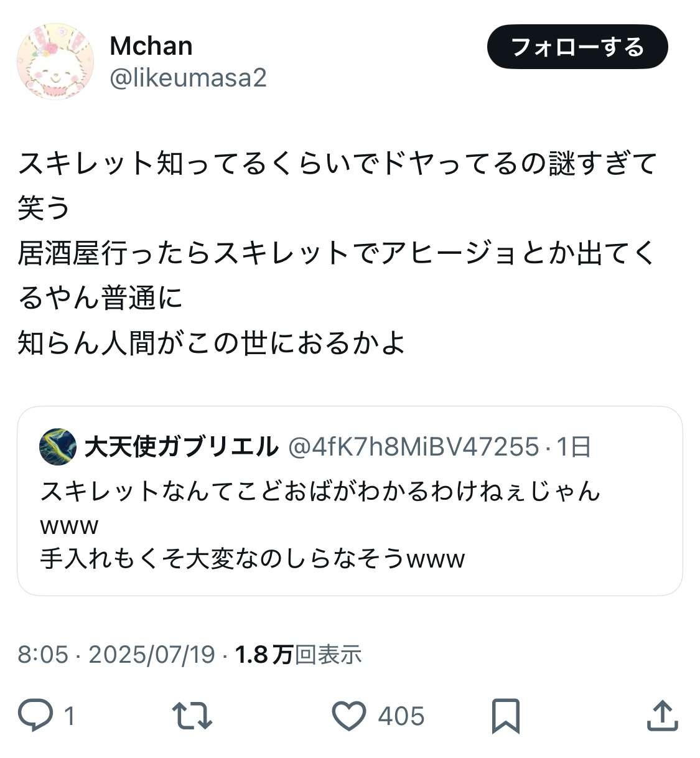
Task: Open 大天使ガブリエル's quoted avatar
Action: coord(58,447)
